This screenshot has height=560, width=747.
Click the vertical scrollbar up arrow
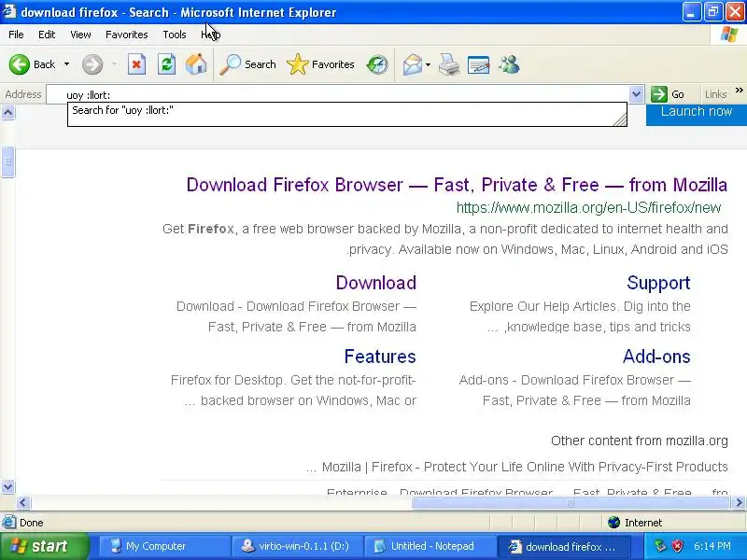coord(8,113)
